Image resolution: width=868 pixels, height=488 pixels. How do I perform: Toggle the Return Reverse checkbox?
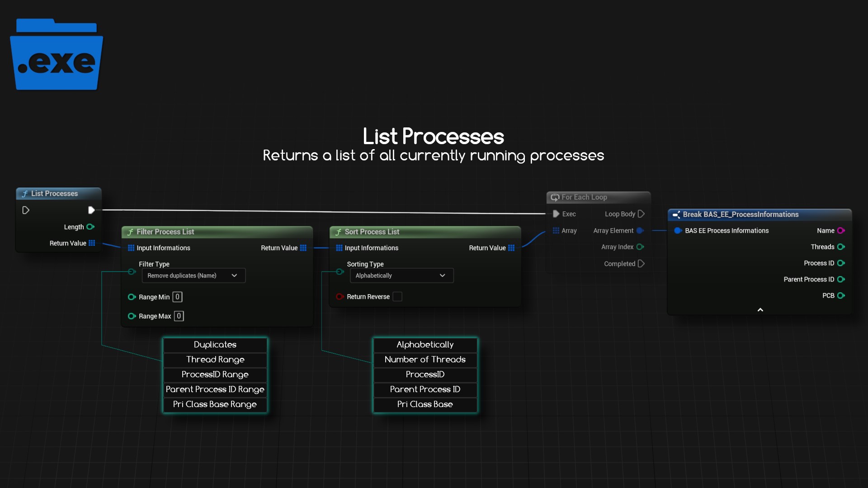[x=397, y=297]
